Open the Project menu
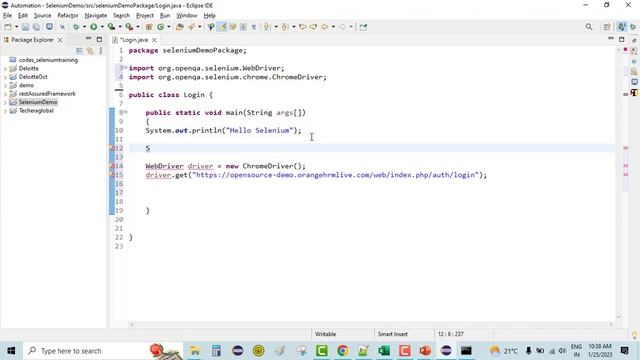This screenshot has width=640, height=360. coord(145,16)
